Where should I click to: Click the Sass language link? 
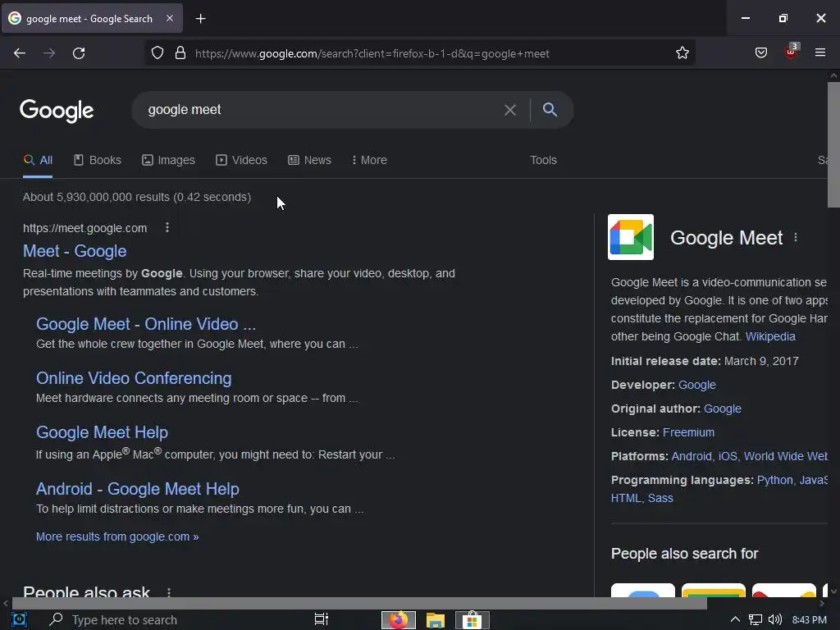click(x=660, y=498)
